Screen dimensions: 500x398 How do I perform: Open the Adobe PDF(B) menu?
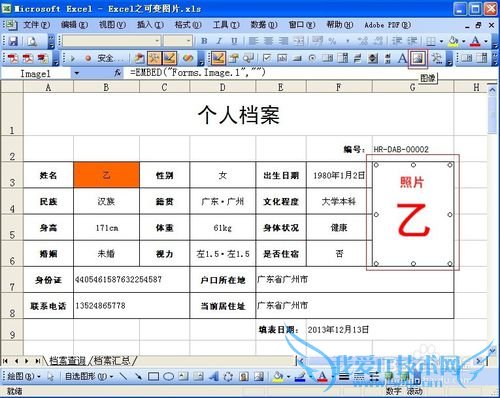pos(387,25)
